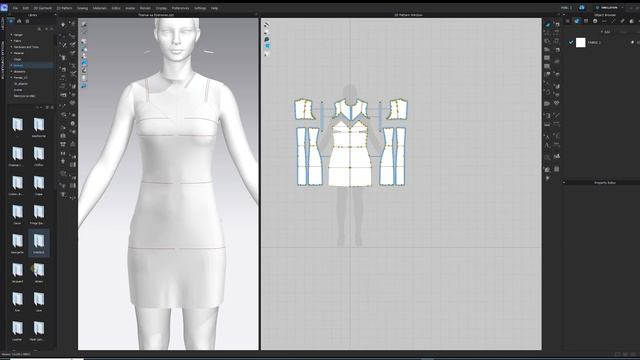Open the Sewing menu
Image resolution: width=640 pixels, height=360 pixels.
click(82, 8)
